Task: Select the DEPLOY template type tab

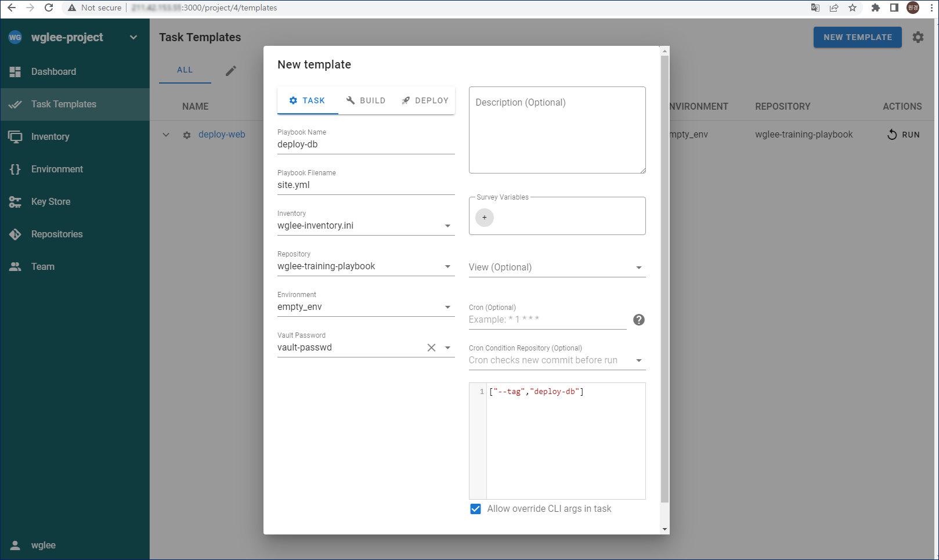Action: tap(425, 100)
